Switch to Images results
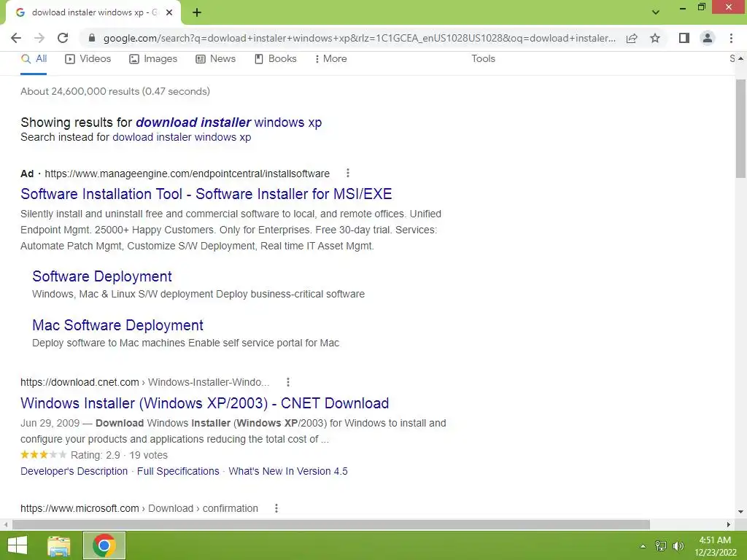Screen dimensions: 747x560 [153, 59]
